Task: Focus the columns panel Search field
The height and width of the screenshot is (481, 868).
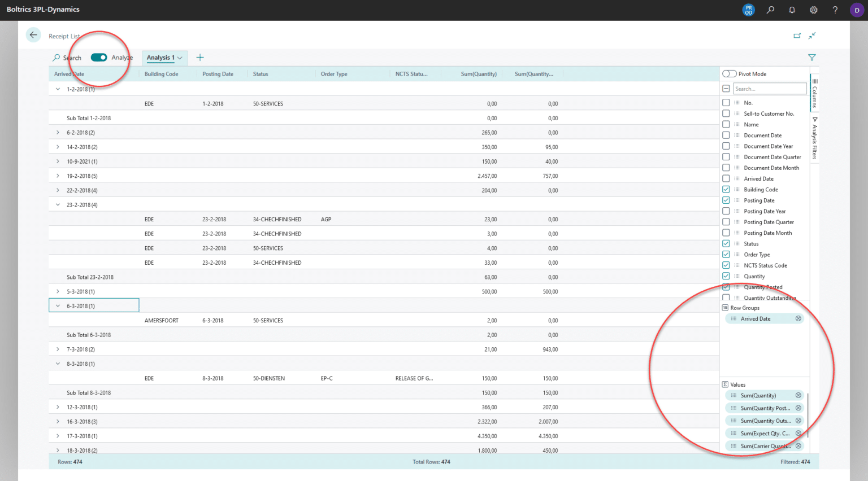Action: [x=770, y=89]
